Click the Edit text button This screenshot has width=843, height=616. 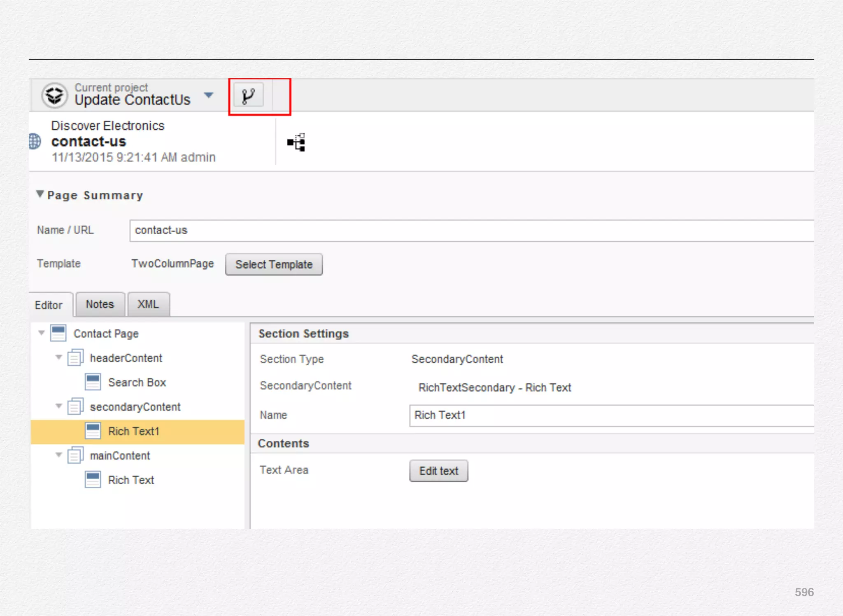coord(438,471)
